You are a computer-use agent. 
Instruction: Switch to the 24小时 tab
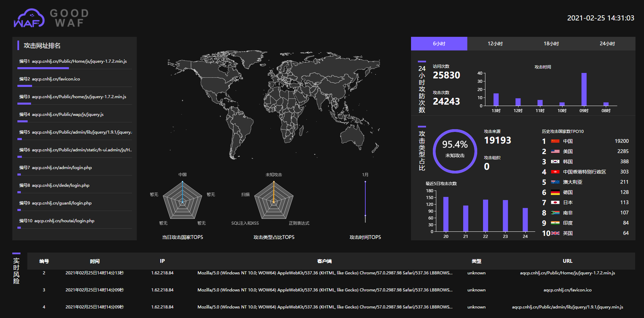(x=607, y=44)
